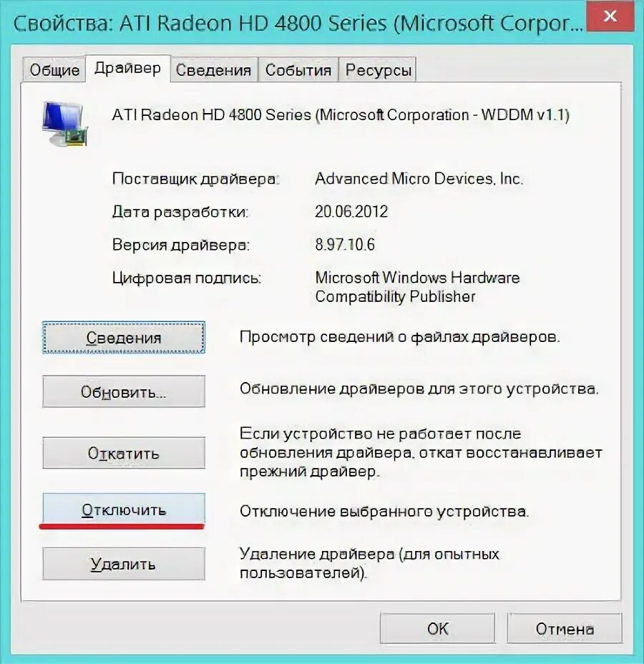Uninstall driver using Удалить button
The image size is (644, 664).
tap(124, 564)
